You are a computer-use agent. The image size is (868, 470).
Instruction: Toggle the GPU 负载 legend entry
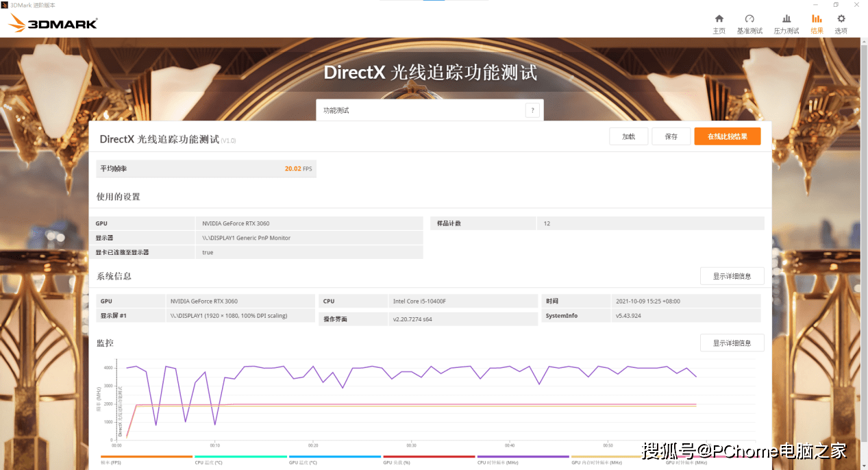click(x=397, y=462)
